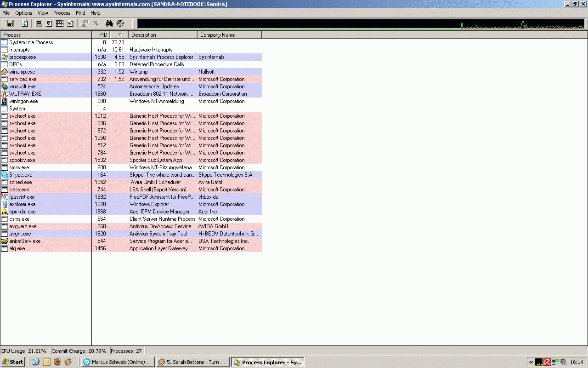Sort by the PID column header

click(x=101, y=35)
